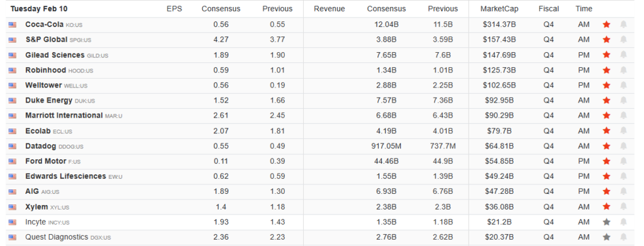Image resolution: width=644 pixels, height=246 pixels.
Task: Click the US flag next to Xylem
Action: [x=13, y=208]
